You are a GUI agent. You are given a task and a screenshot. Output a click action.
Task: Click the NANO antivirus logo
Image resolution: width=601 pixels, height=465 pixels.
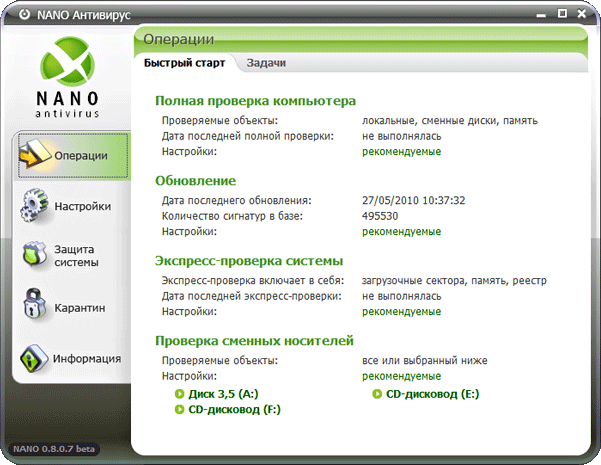(x=70, y=80)
